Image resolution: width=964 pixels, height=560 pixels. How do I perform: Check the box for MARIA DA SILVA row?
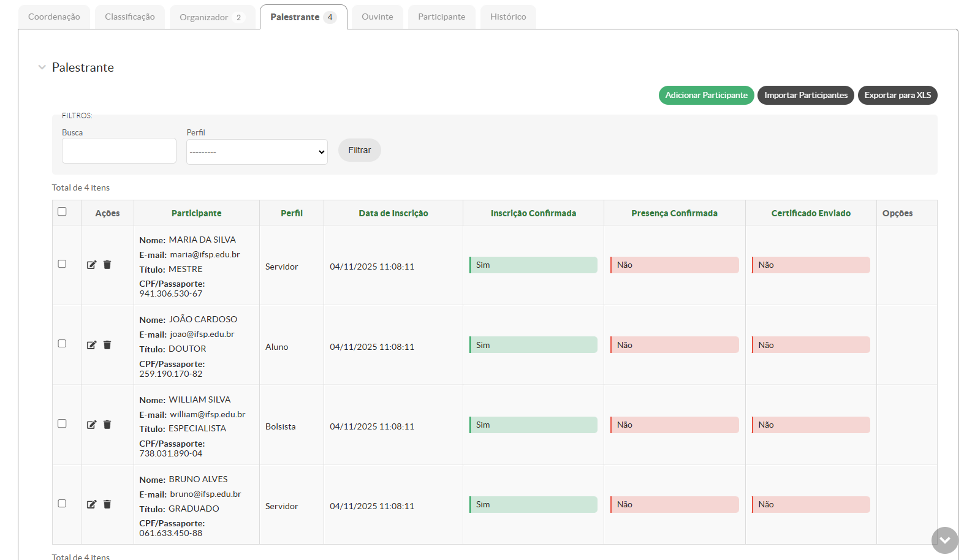(62, 264)
